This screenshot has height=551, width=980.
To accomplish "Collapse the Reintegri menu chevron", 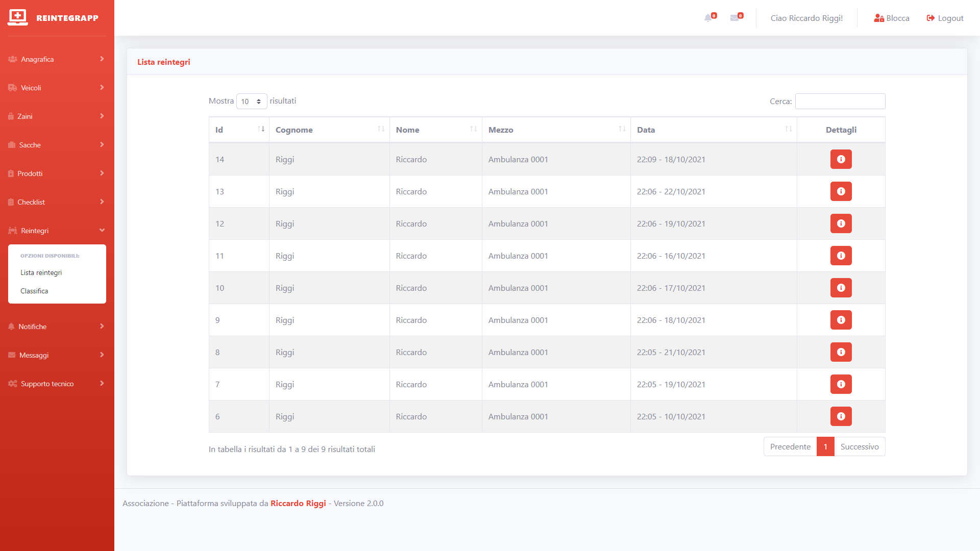I will [x=102, y=231].
